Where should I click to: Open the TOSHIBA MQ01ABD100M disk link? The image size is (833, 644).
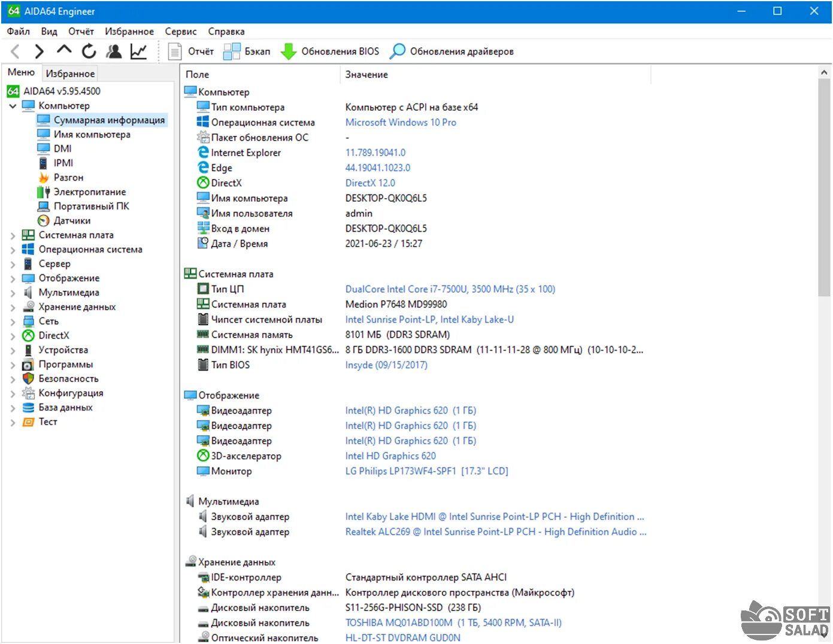click(453, 622)
